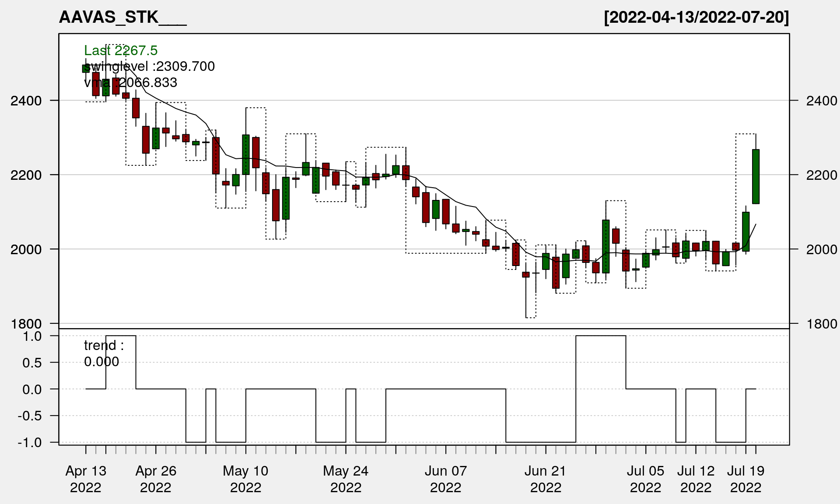Click the Jul 19 2022 axis label
This screenshot has height=504, width=840.
tap(745, 479)
